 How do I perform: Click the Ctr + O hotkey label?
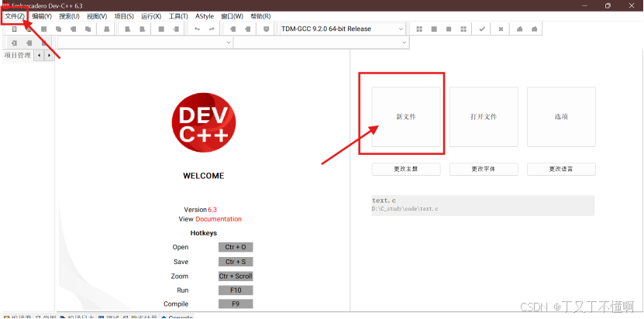236,247
